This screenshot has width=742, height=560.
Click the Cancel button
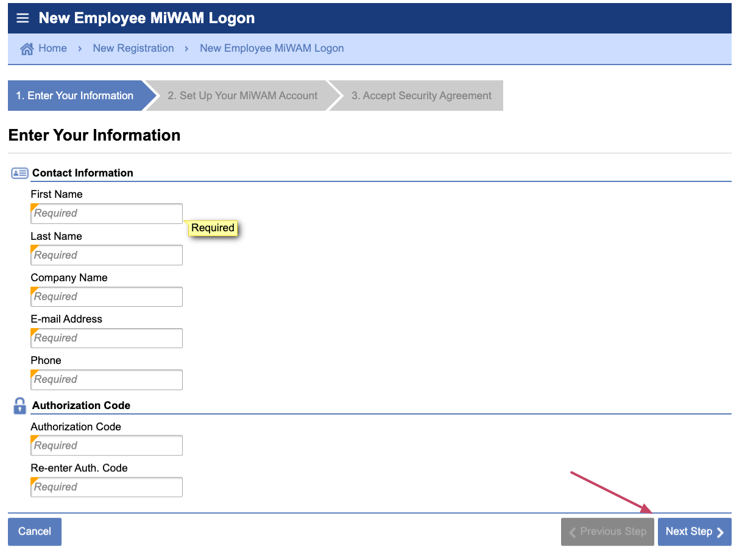(x=35, y=531)
